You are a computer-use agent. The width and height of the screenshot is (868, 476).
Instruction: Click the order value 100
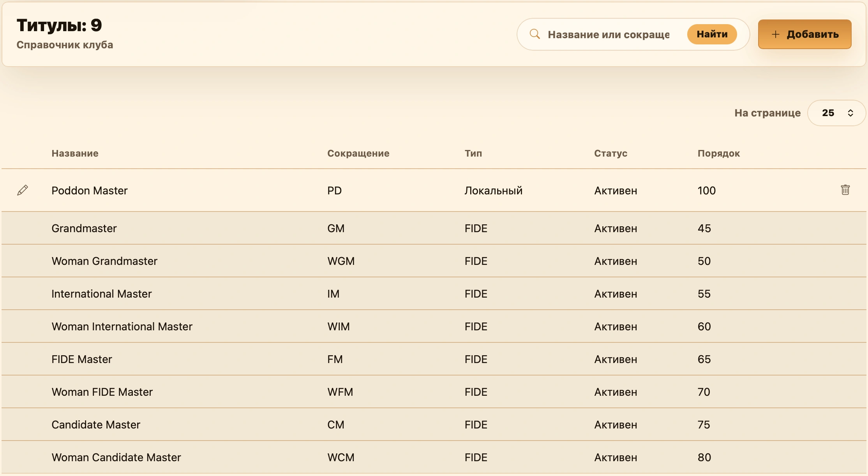point(706,190)
